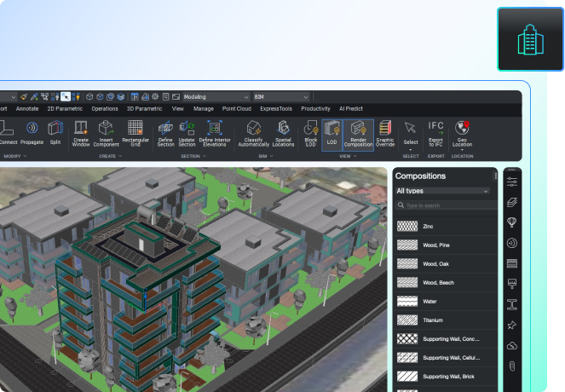Click the eyedropper icon in the quick toolbar
Viewport: 565px width, 392px height.
34,96
